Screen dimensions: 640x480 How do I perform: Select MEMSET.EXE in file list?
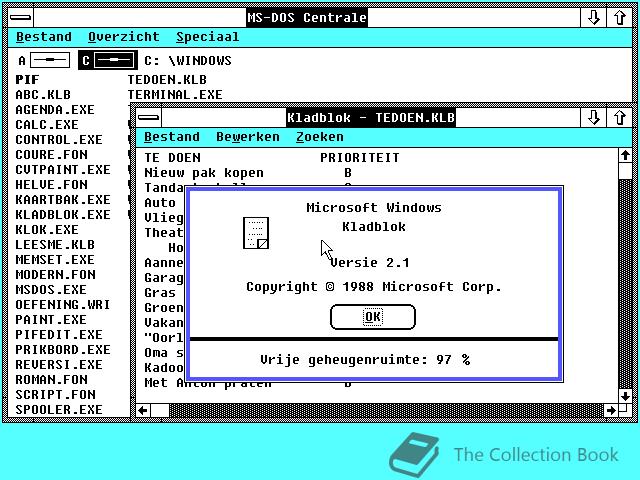pyautogui.click(x=55, y=260)
